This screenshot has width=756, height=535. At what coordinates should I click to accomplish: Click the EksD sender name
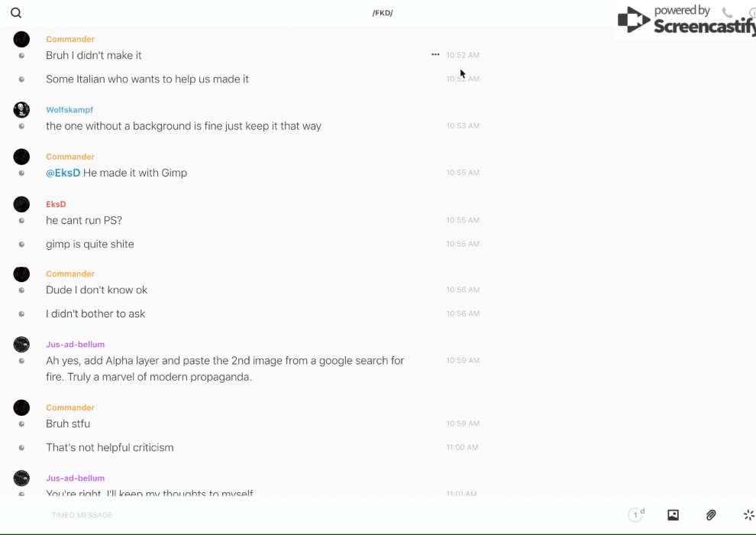pos(56,204)
